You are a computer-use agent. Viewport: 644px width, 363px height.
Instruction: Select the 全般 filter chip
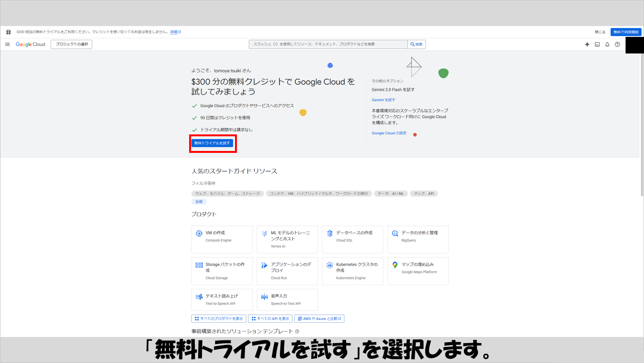(199, 202)
